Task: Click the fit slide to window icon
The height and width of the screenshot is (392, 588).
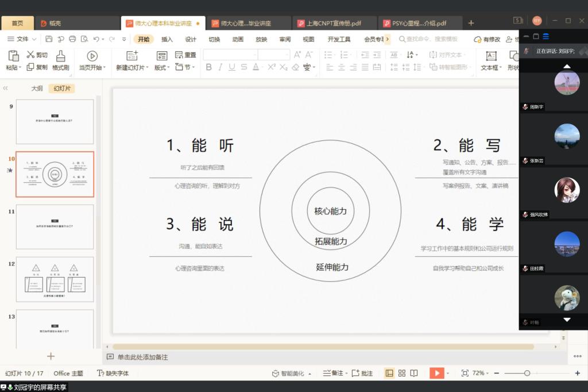Action: pos(465,373)
